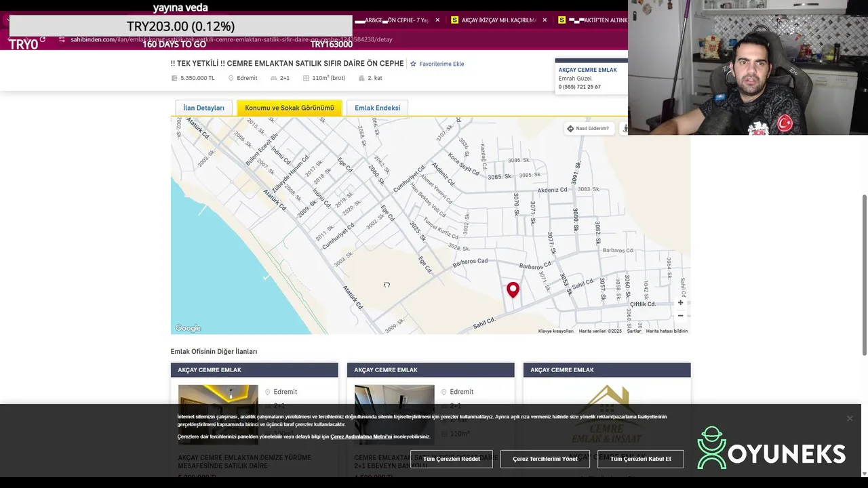Zoom out the map with minus button

(x=680, y=315)
